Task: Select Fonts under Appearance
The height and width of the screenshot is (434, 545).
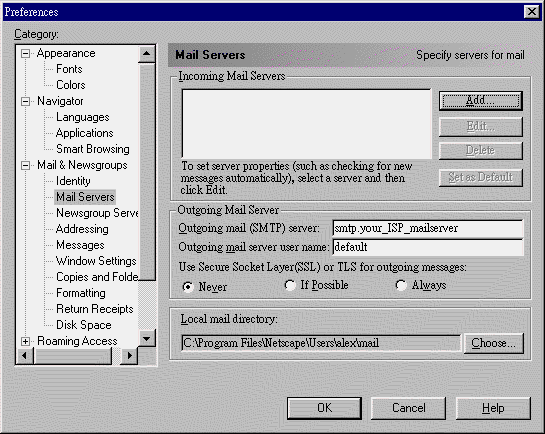Action: (69, 69)
